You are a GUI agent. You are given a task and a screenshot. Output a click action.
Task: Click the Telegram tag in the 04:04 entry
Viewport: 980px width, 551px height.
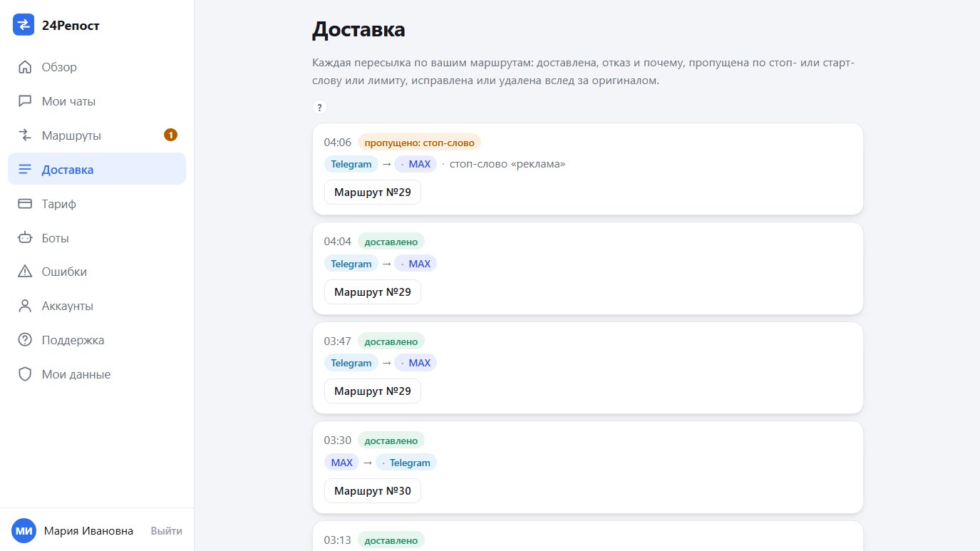[x=351, y=264]
